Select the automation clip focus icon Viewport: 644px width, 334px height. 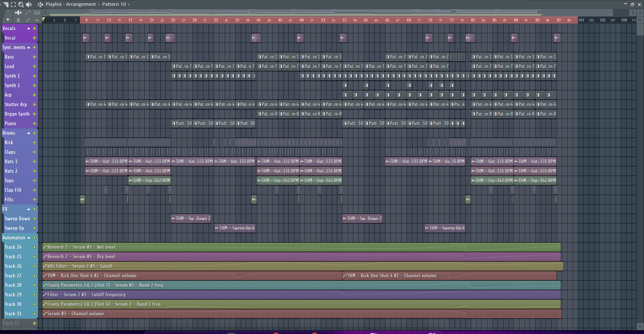click(x=28, y=13)
